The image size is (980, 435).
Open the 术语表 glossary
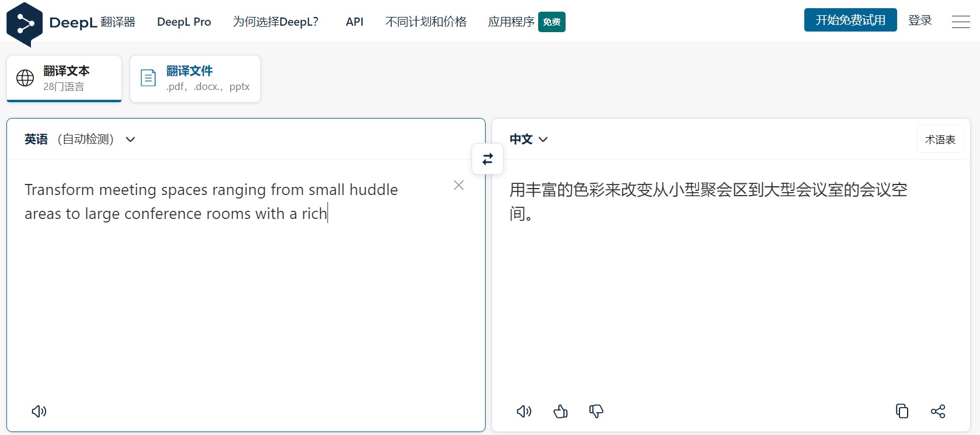[940, 139]
